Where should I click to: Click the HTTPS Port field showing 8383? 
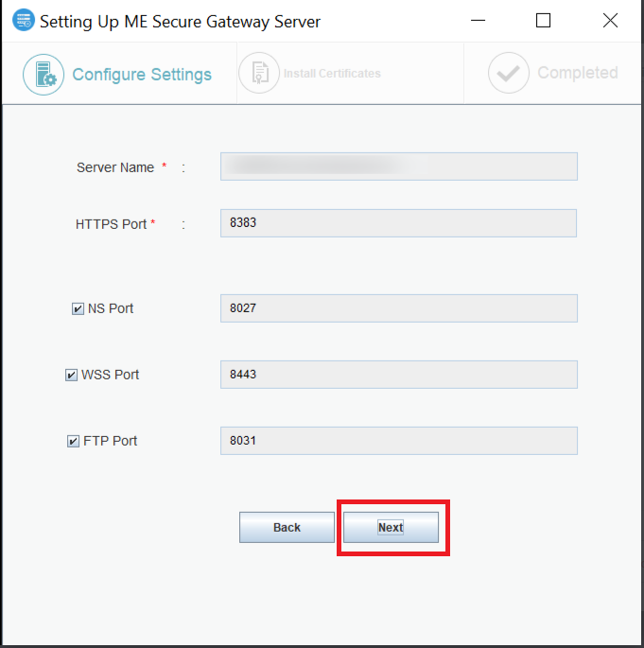(398, 223)
